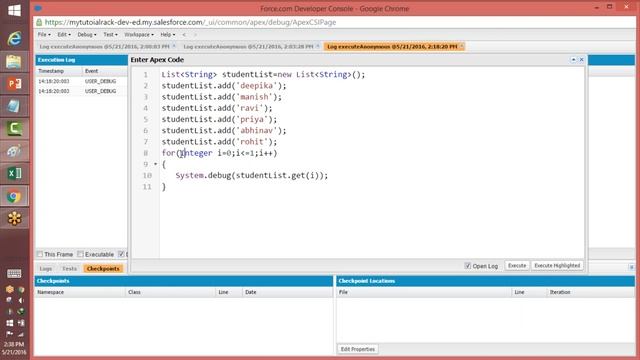Image resolution: width=640 pixels, height=360 pixels.
Task: Open the Debug menu dropdown
Action: click(87, 35)
